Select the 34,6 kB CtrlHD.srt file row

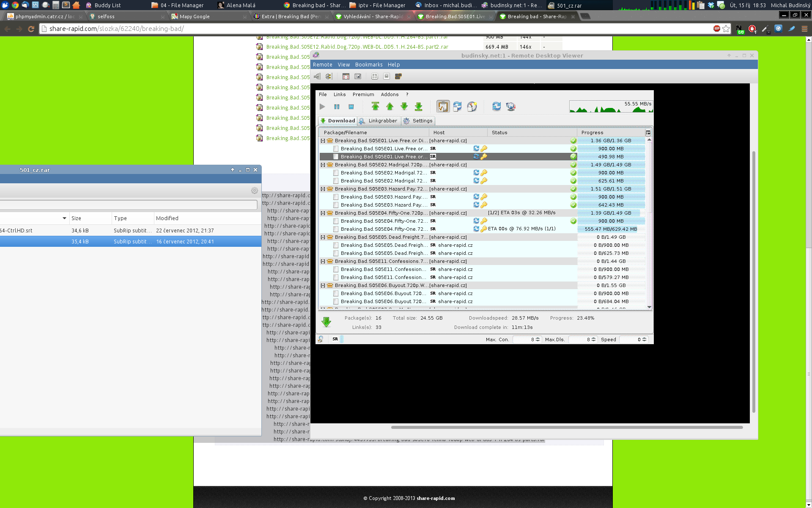(x=130, y=231)
